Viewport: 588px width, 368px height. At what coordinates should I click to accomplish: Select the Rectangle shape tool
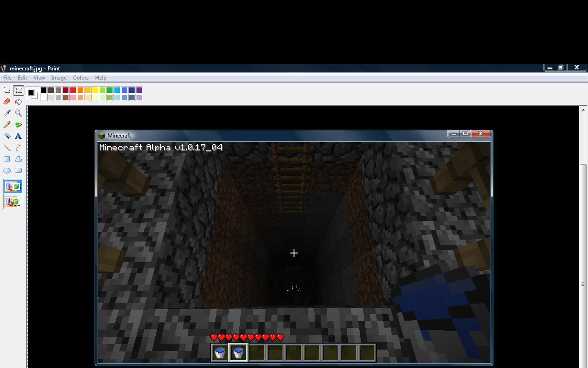pos(7,159)
